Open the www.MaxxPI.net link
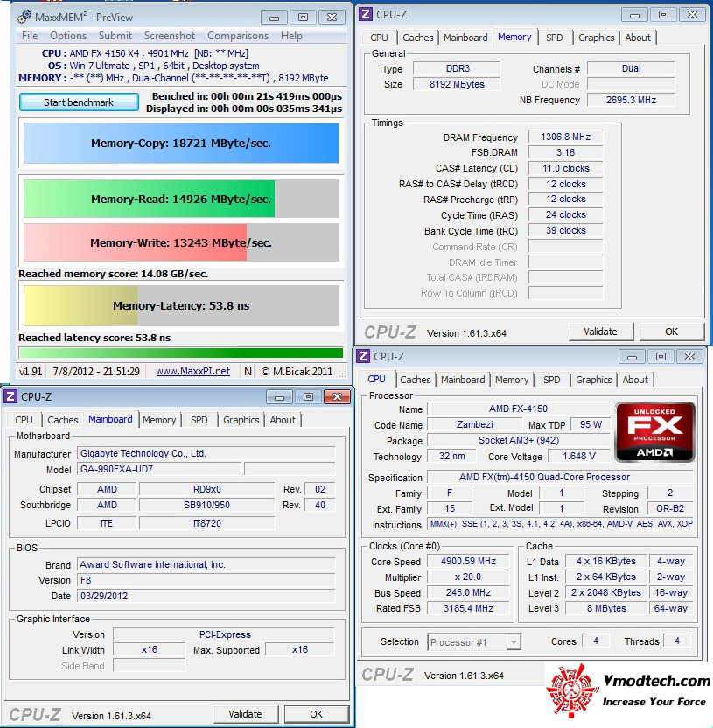 click(x=192, y=371)
